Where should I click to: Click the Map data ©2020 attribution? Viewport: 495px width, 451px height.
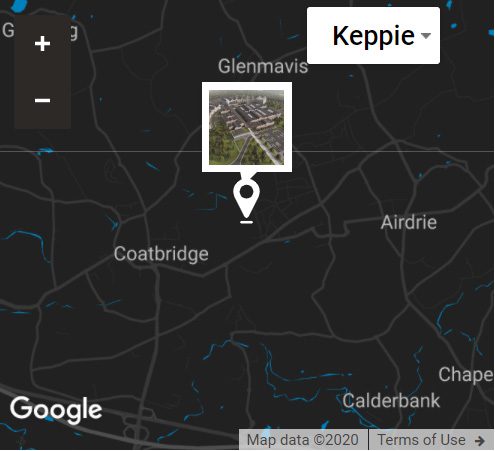pos(302,440)
